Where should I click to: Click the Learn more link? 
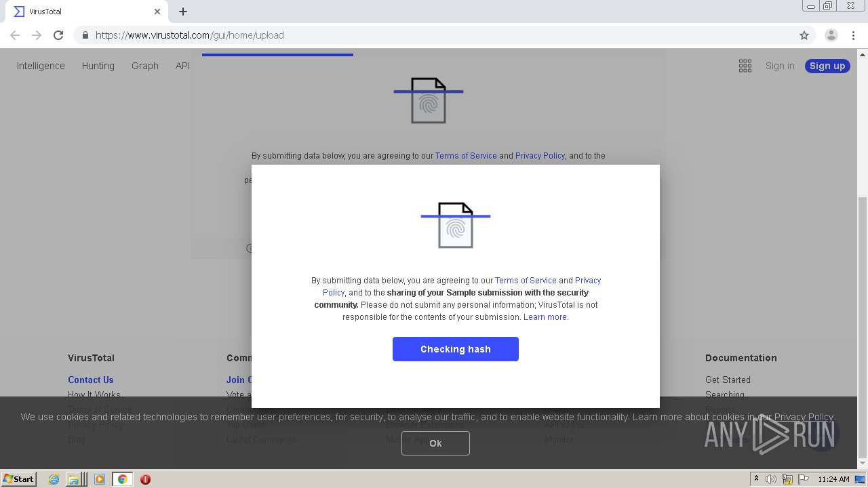point(545,317)
